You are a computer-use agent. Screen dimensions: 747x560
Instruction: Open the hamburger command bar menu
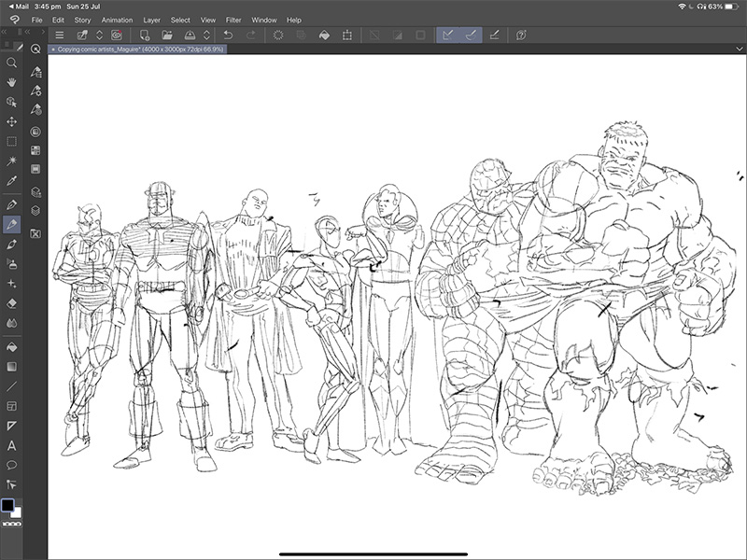coord(60,35)
